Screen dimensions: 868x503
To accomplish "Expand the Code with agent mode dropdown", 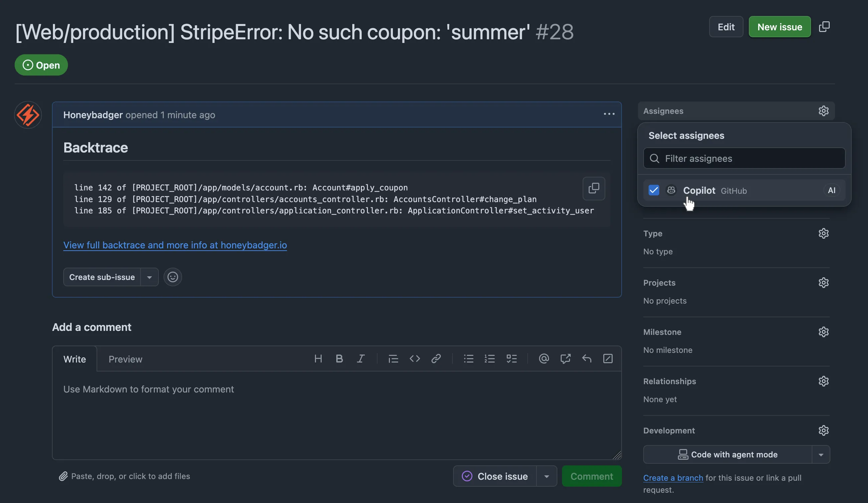I will (821, 454).
